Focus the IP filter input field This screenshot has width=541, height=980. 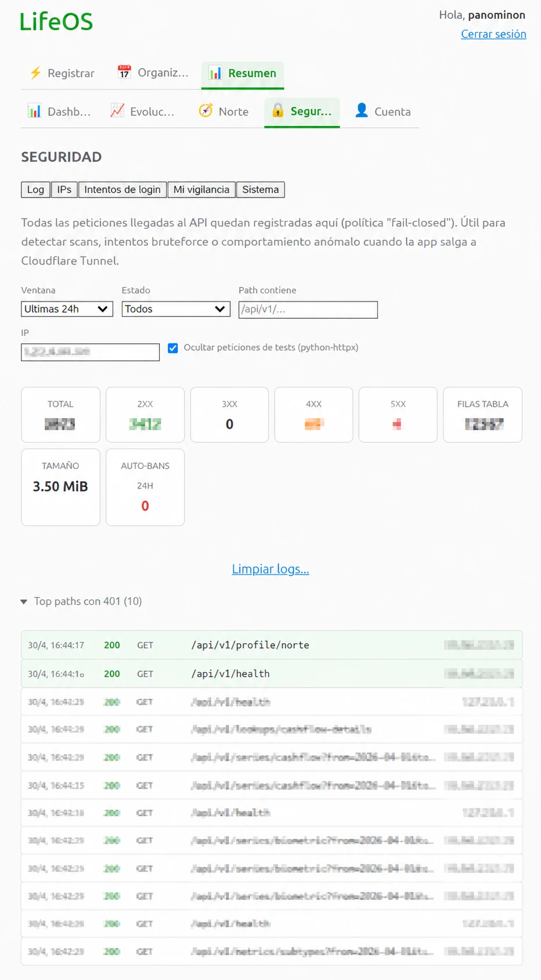[x=91, y=352]
